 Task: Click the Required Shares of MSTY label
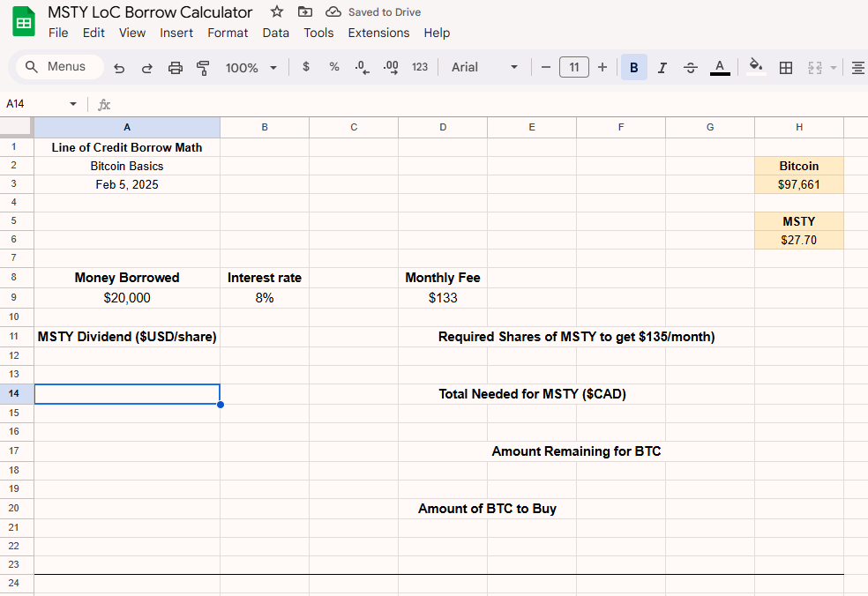576,337
